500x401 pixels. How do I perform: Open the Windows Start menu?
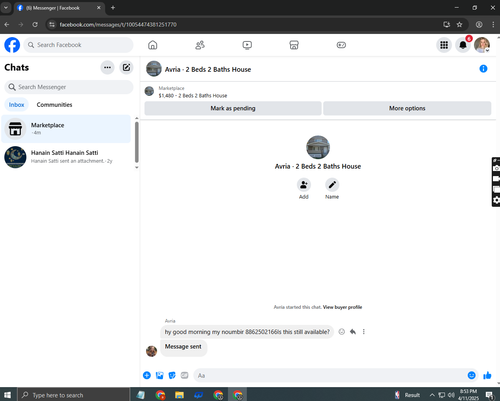coord(7,395)
